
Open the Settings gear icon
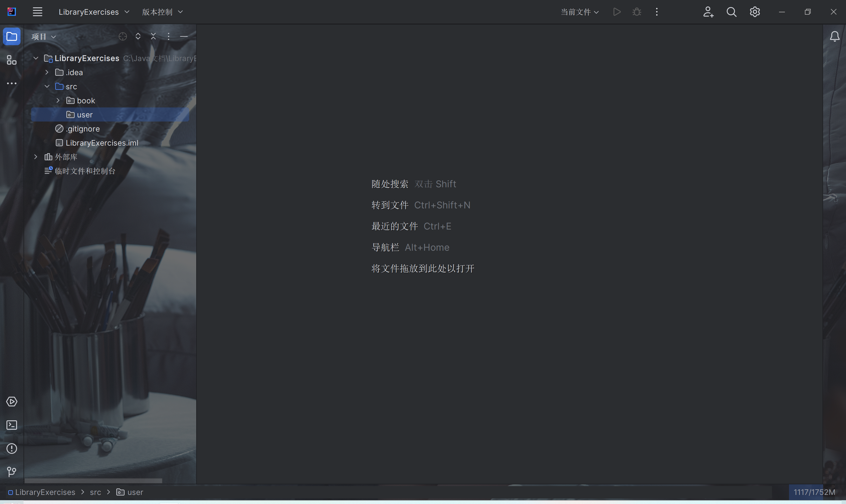755,12
